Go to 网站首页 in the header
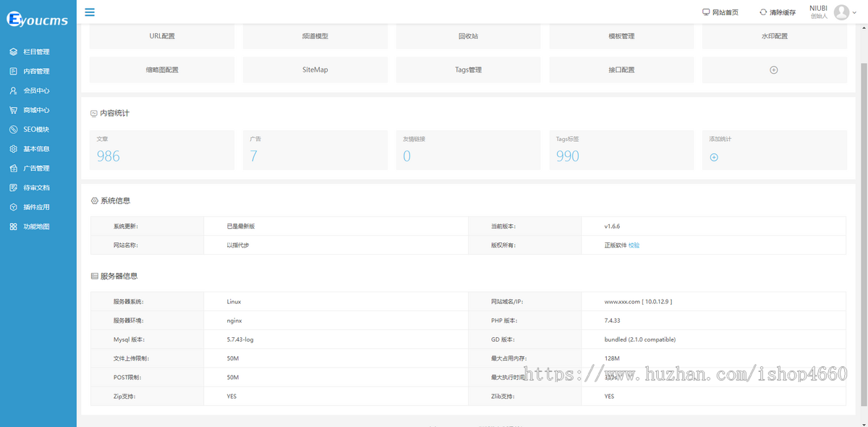 pyautogui.click(x=720, y=12)
